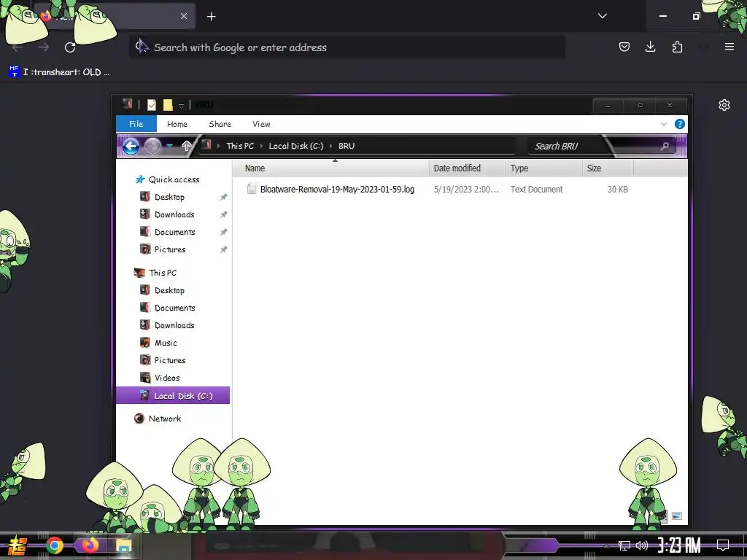Select This PC in address breadcrumb

[239, 146]
